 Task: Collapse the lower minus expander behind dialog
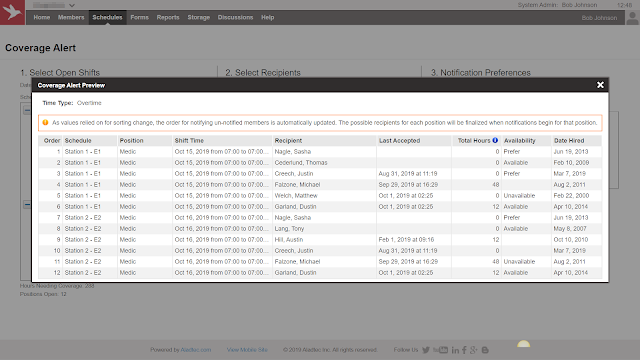pyautogui.click(x=27, y=204)
